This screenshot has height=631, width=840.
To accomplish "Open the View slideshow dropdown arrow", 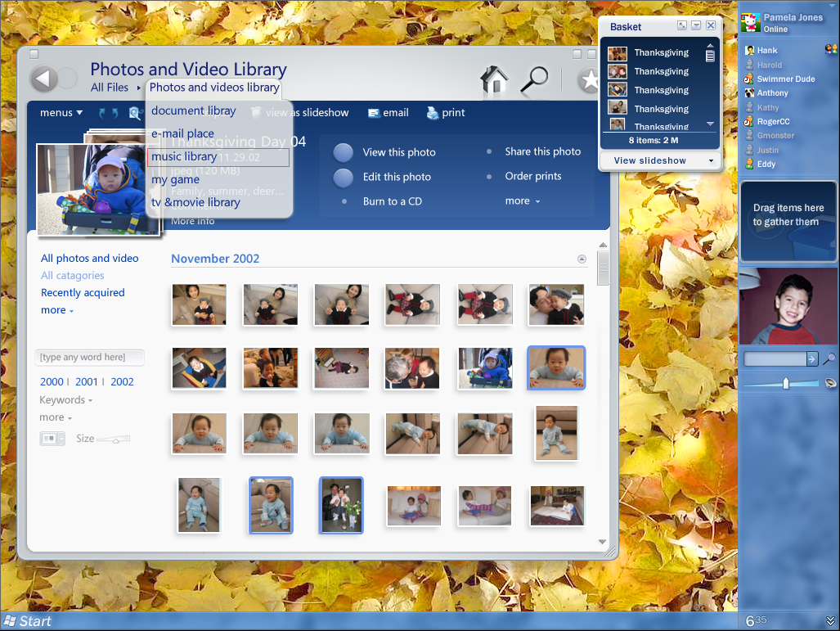I will [x=711, y=160].
